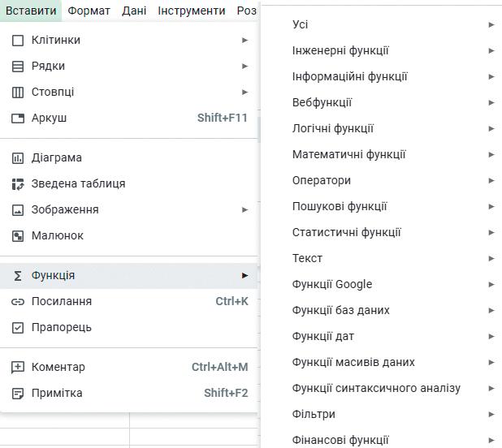Expand the Фінансові функції submenu arrow
The image size is (502, 448).
pos(491,440)
